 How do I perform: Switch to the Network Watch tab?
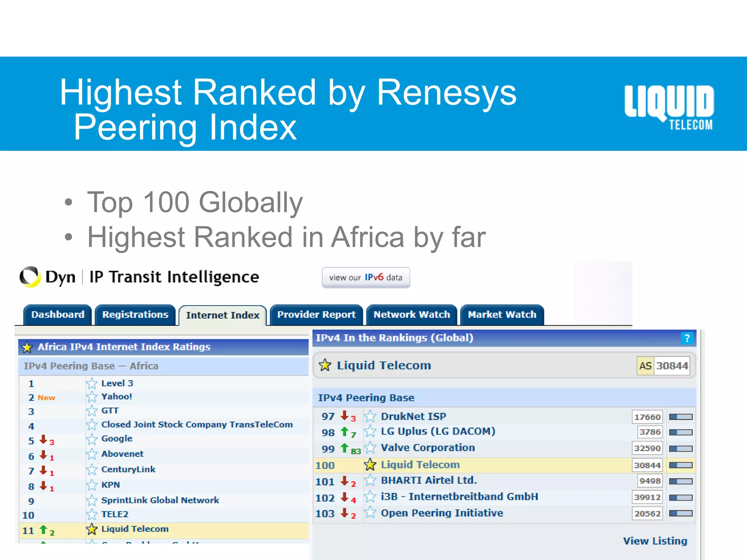(412, 315)
